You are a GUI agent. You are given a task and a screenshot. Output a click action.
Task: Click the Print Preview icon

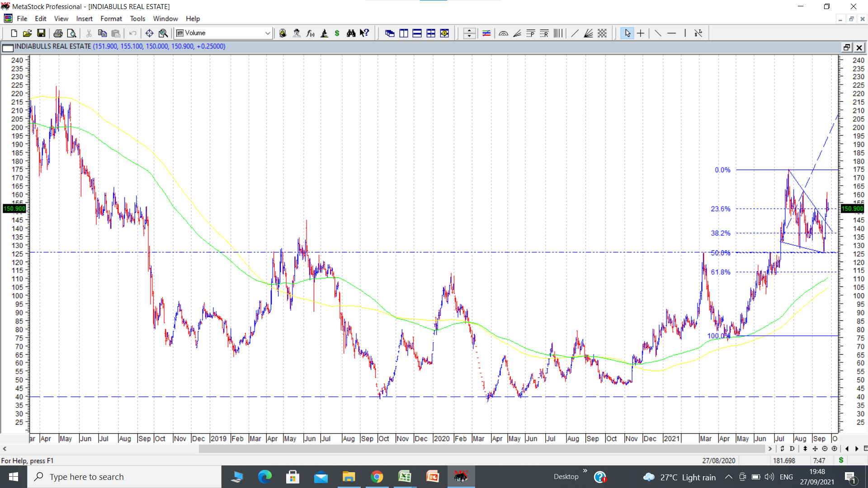tap(71, 33)
